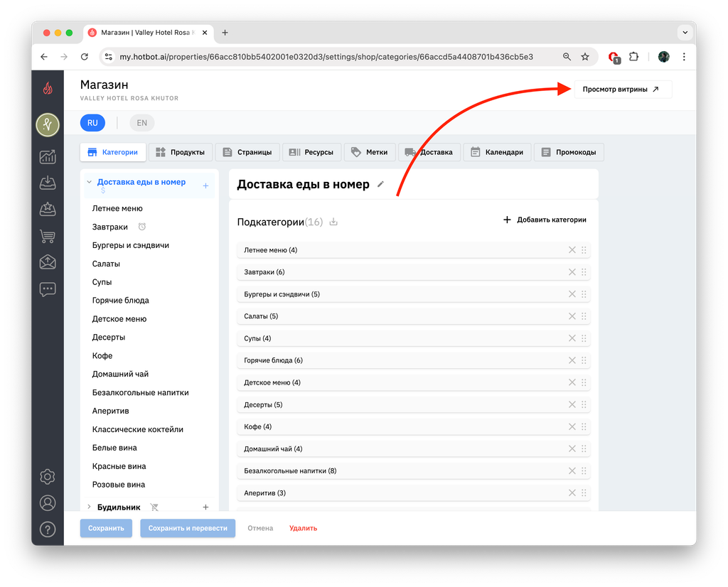Viewport: 728px width, 587px height.
Task: Select Классические коктейли in category tree
Action: [137, 429]
